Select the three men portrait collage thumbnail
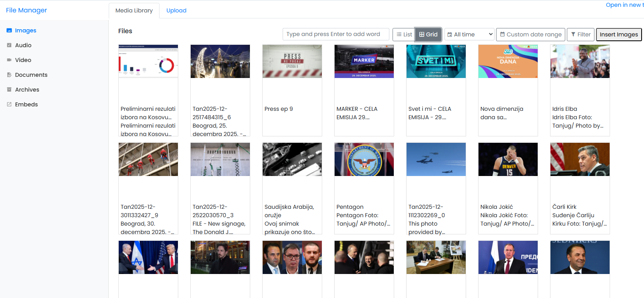Viewport: 644px width, 298px height. [x=292, y=257]
